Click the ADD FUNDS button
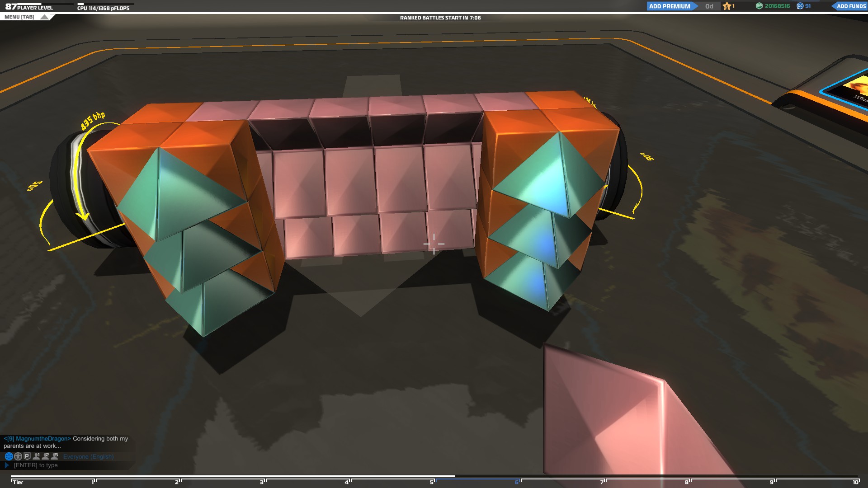Viewport: 868px width, 488px height. coord(850,6)
